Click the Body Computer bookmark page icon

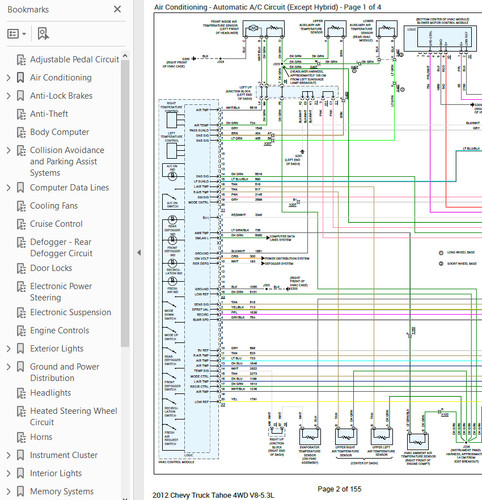[x=21, y=132]
